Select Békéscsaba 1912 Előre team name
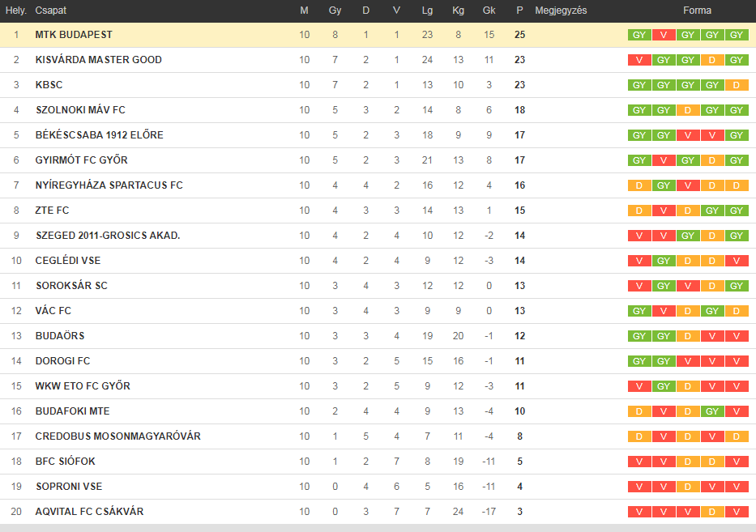Screen dimensions: 756x532 (100, 135)
